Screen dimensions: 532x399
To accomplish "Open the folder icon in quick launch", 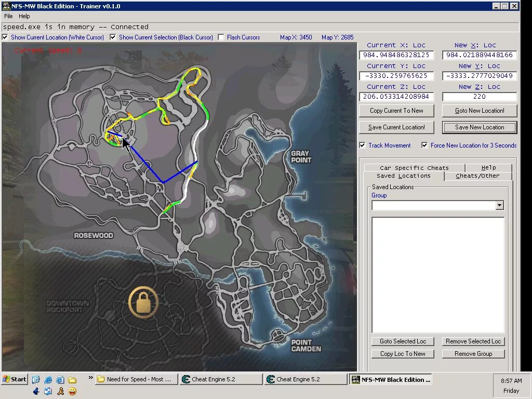I will coord(72,379).
